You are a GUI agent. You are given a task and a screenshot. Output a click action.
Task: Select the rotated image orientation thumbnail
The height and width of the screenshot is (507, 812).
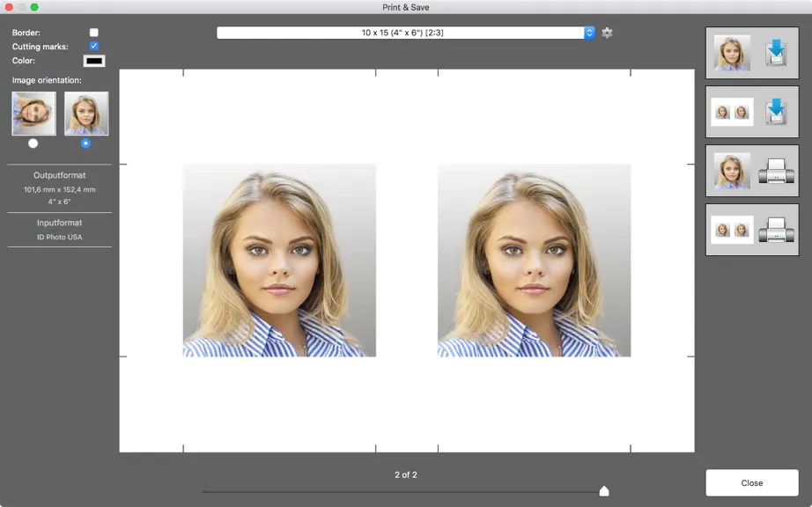pos(33,114)
